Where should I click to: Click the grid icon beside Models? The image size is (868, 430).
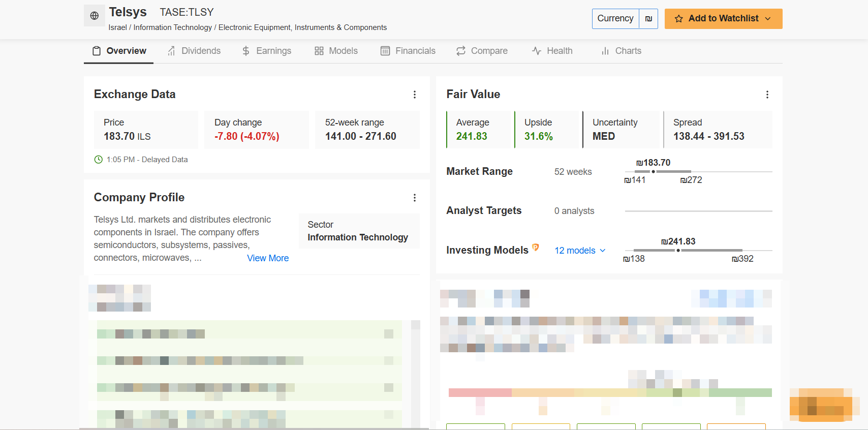pos(319,51)
